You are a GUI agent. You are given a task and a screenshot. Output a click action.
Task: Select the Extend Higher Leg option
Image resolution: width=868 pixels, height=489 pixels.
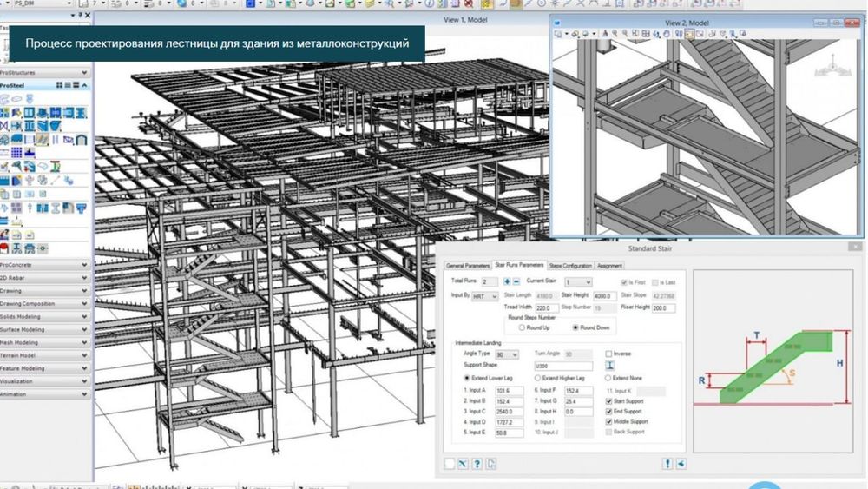coord(536,379)
